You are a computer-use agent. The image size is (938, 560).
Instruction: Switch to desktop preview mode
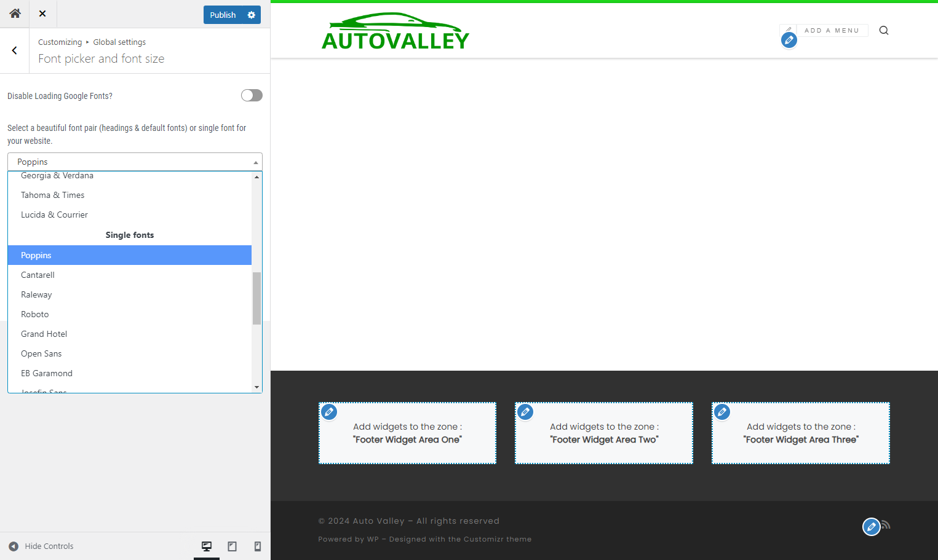tap(207, 546)
